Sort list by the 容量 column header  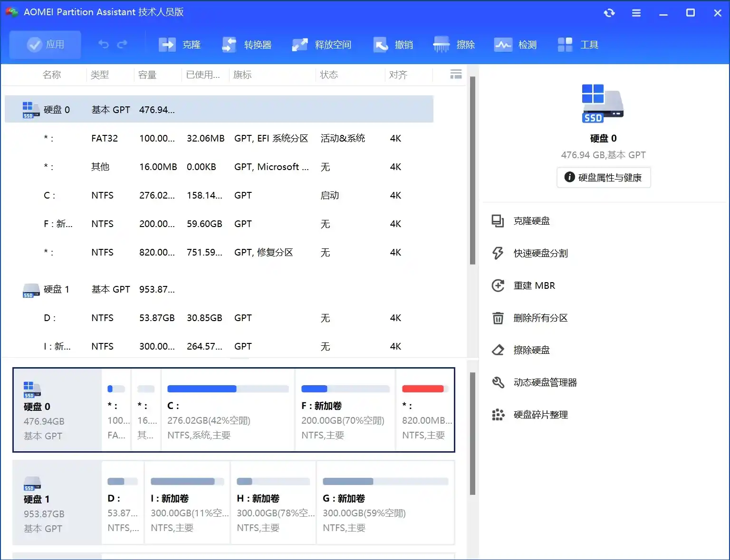[147, 74]
